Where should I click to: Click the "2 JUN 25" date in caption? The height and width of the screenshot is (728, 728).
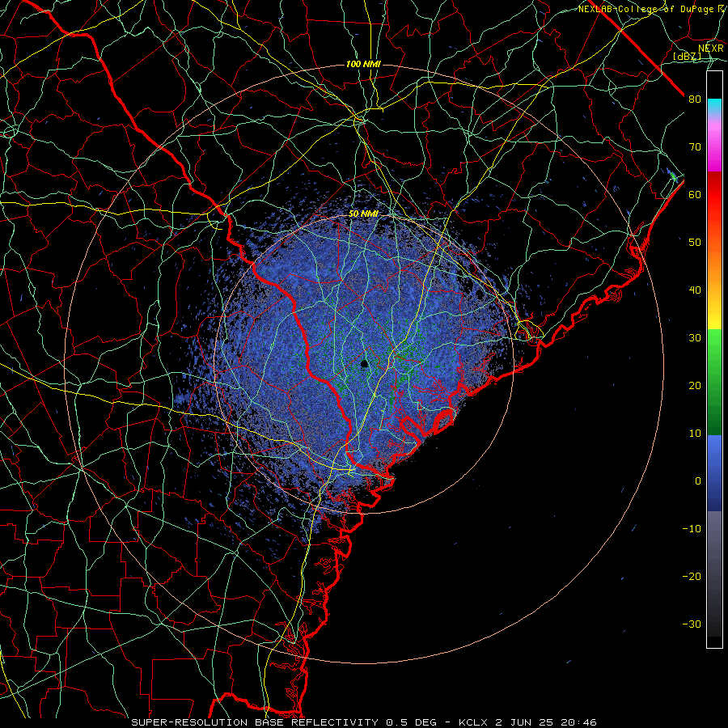pyautogui.click(x=523, y=722)
